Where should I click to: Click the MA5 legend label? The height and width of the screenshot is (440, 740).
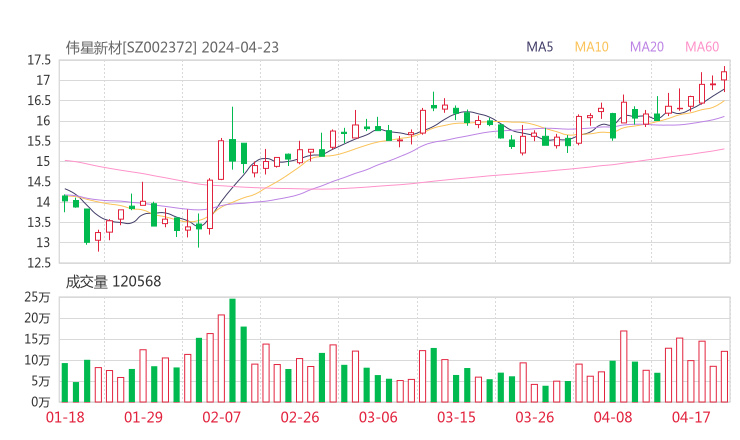539,47
